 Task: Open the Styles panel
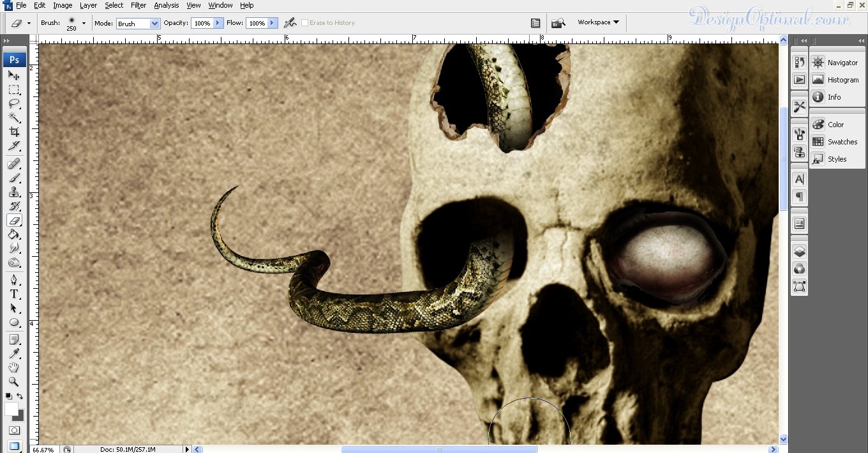pyautogui.click(x=835, y=159)
